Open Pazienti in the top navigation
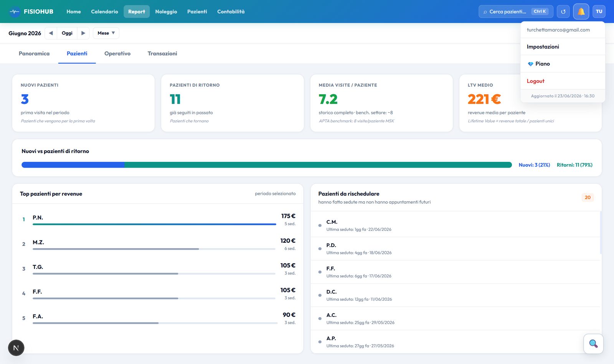Viewport: 614px width, 364px height. [x=197, y=12]
